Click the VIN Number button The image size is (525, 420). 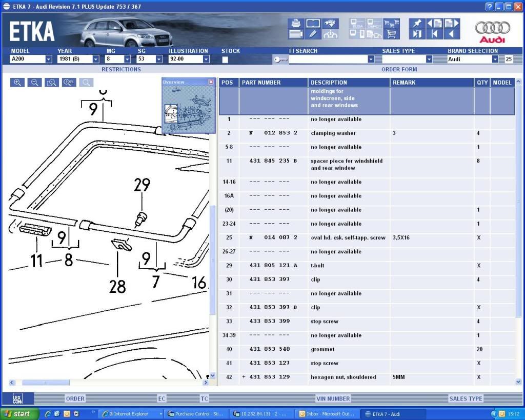(332, 398)
